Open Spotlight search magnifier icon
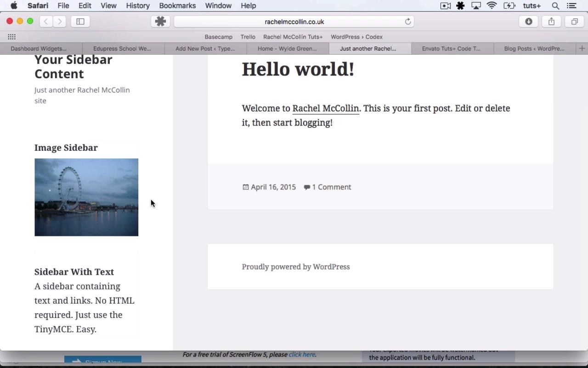This screenshot has height=368, width=588. (555, 6)
